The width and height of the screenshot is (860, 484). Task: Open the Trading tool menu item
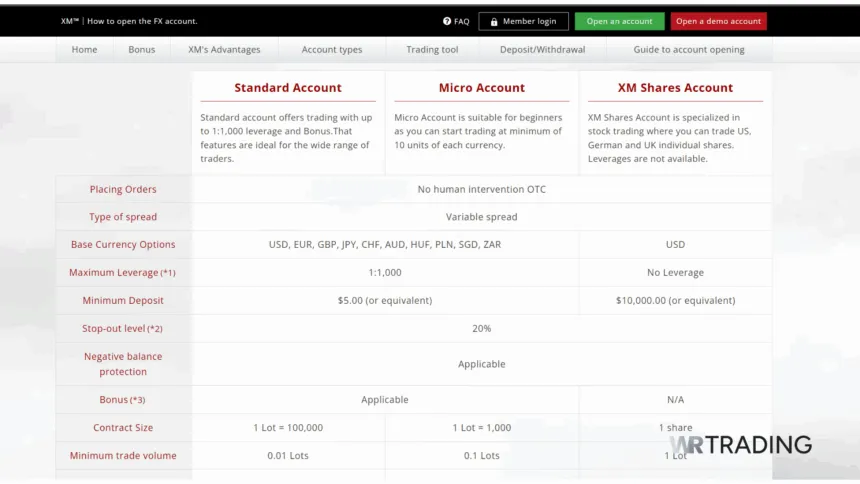[x=432, y=49]
